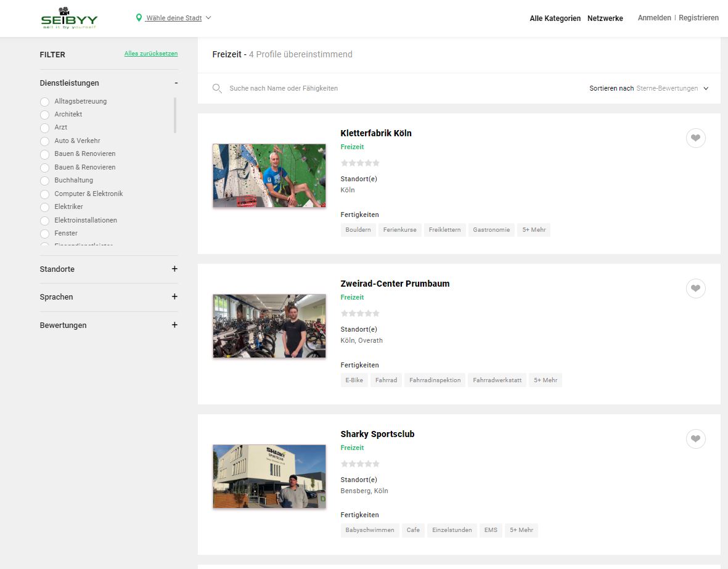Click the Registrieren link
This screenshot has height=569, width=728.
[x=699, y=18]
